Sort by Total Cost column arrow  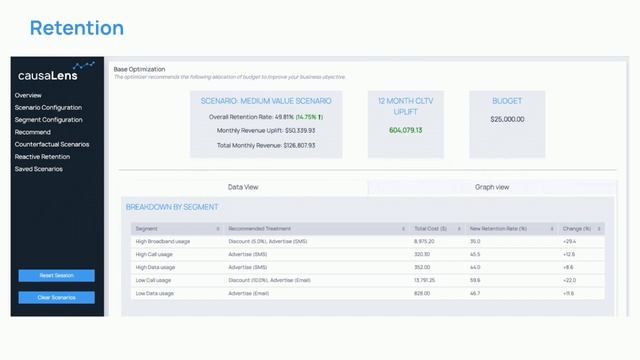coord(459,229)
